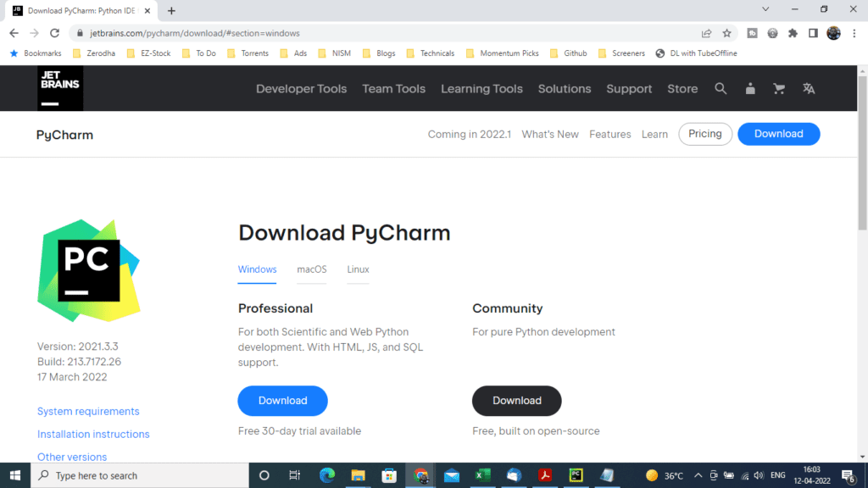Open Microsoft Edge from the taskbar
Viewport: 868px width, 488px height.
click(327, 475)
